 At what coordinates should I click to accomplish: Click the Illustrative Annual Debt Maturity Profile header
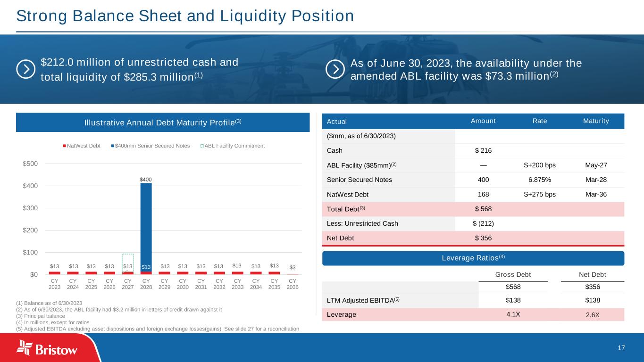[163, 123]
